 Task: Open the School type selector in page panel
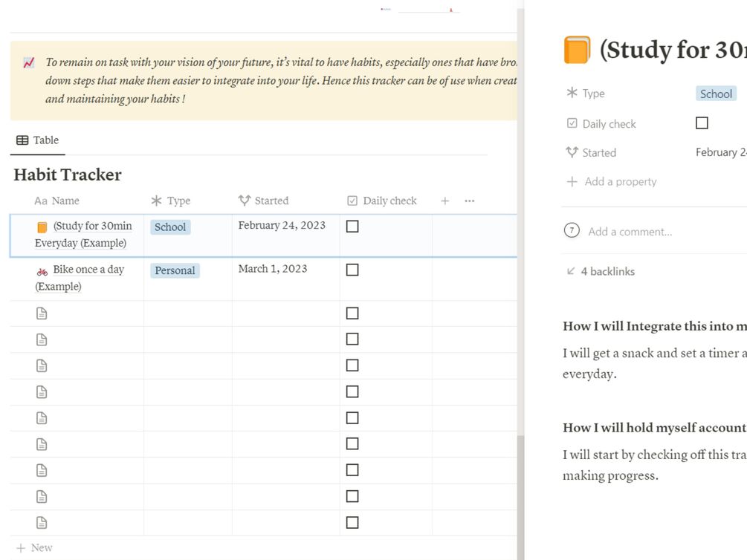pos(716,94)
